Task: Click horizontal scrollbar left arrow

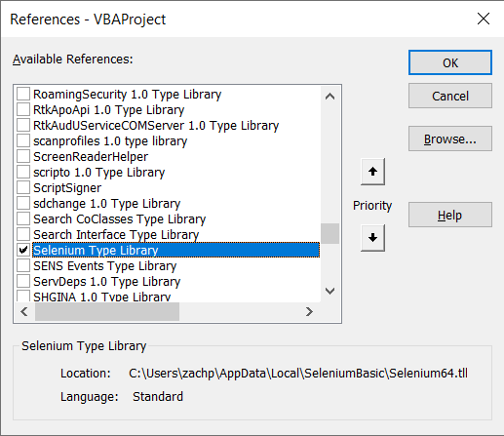Action: point(24,312)
